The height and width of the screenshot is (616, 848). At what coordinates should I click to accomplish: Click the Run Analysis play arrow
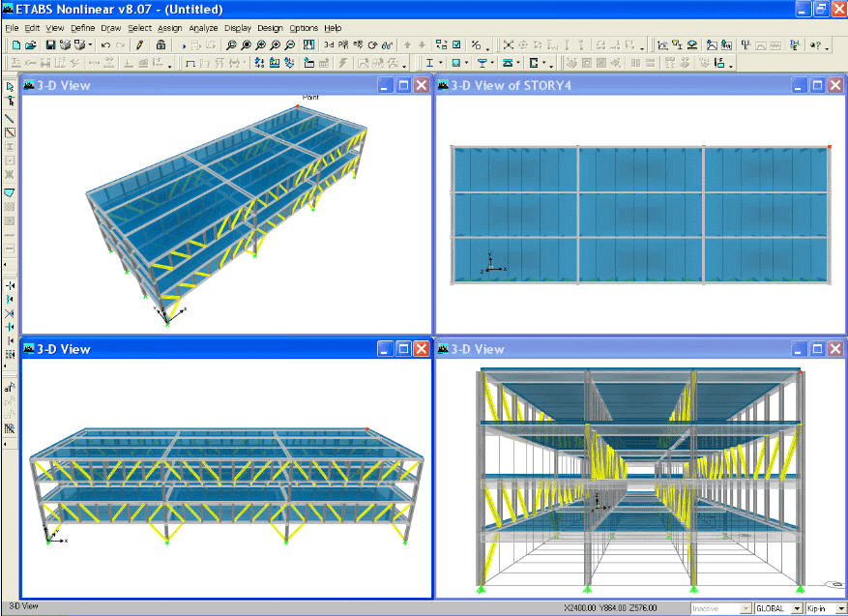coord(184,45)
